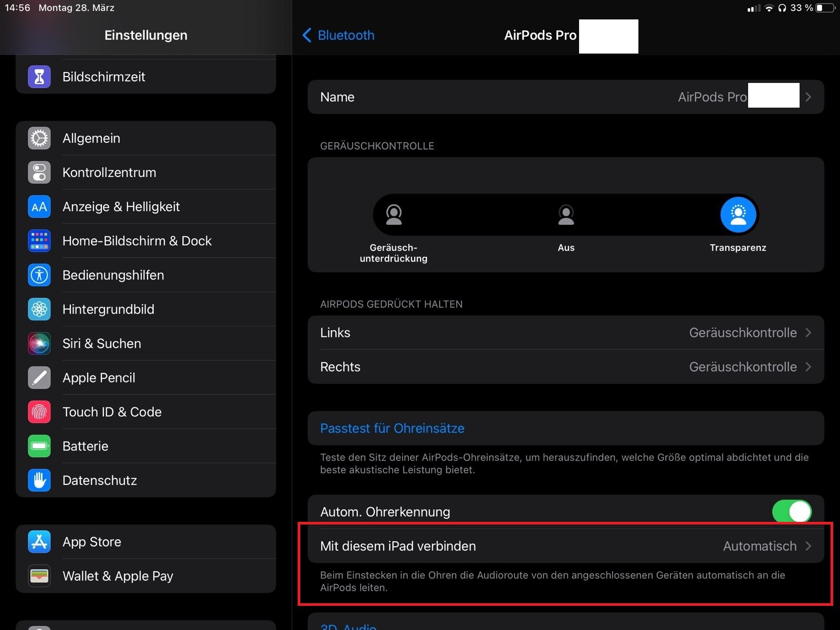Tap the Montag 28. März date
Viewport: 840px width, 630px height.
(x=77, y=8)
